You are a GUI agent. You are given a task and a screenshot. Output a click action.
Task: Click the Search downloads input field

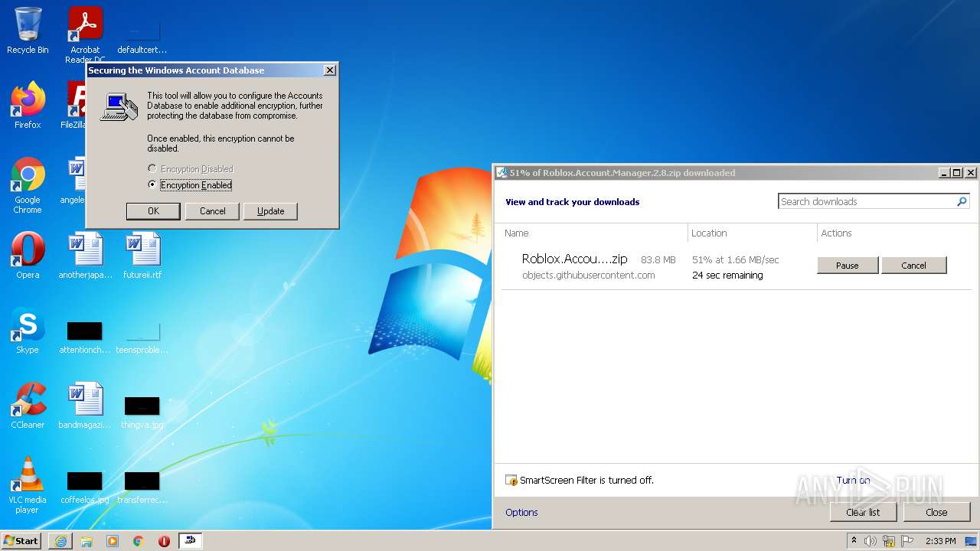[867, 201]
